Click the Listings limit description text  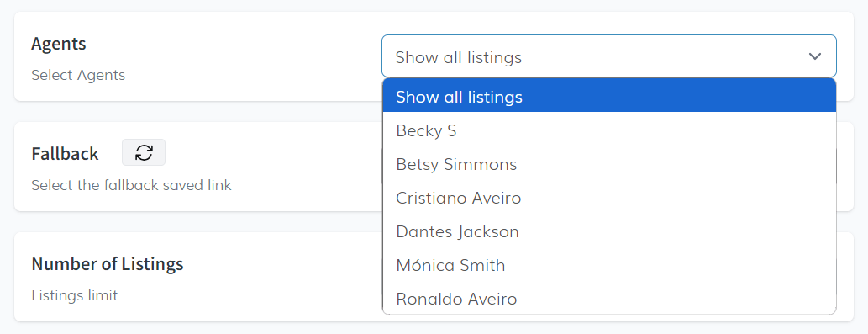[75, 295]
